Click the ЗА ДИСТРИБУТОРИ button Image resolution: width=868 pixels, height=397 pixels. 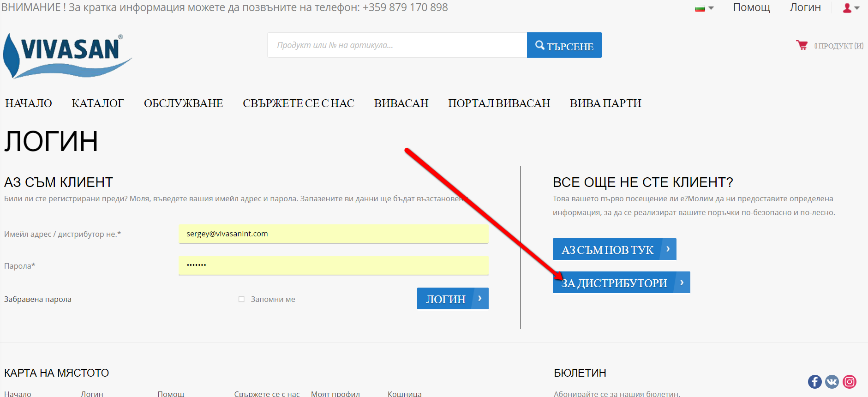621,283
